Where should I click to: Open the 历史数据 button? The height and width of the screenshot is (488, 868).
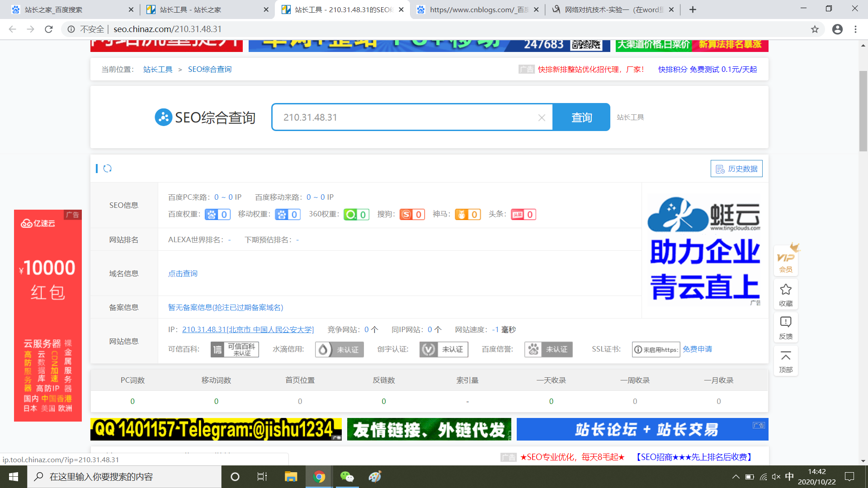pos(736,169)
